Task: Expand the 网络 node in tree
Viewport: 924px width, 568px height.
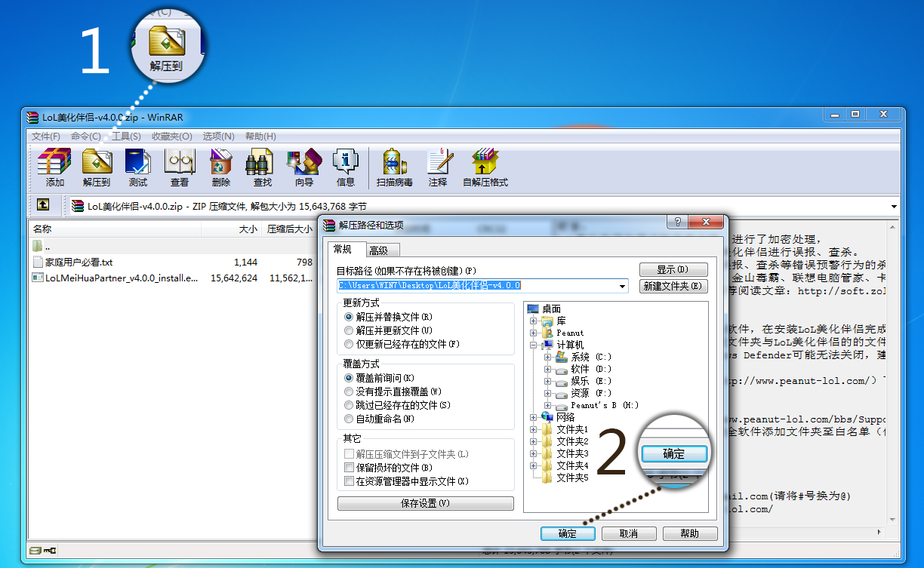Action: (534, 417)
